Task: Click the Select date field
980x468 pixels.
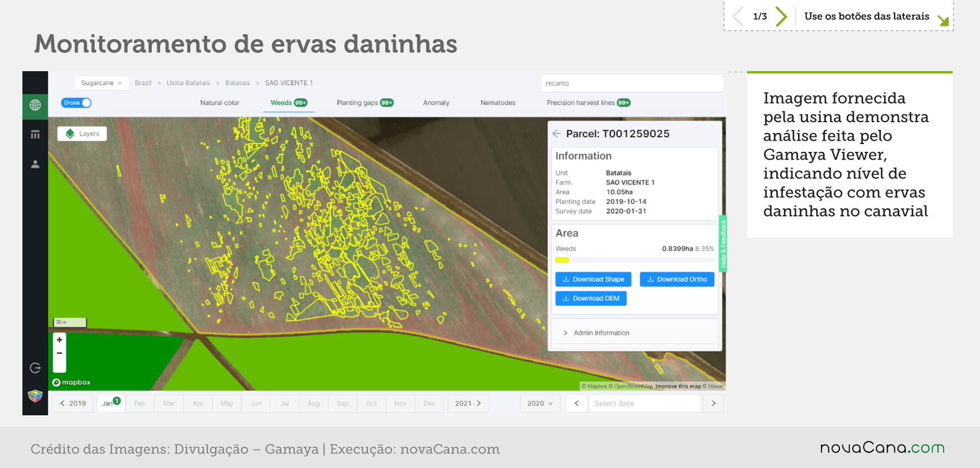Action: tap(645, 404)
